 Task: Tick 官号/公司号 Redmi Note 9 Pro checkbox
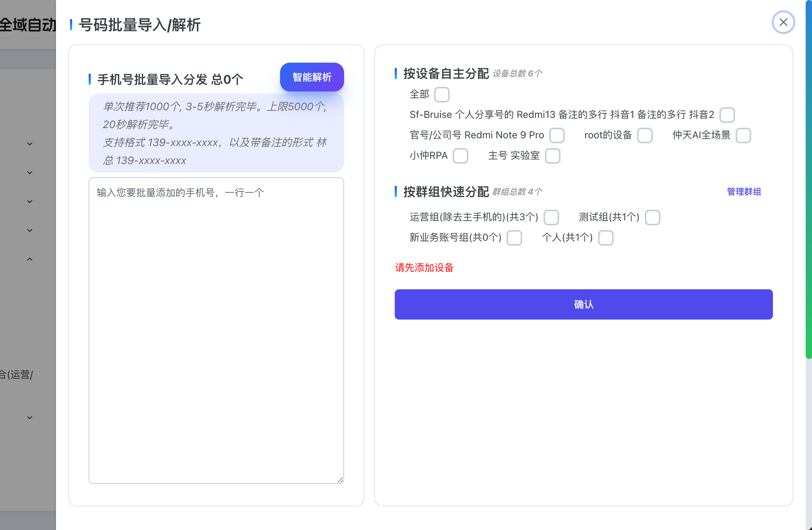pos(557,135)
